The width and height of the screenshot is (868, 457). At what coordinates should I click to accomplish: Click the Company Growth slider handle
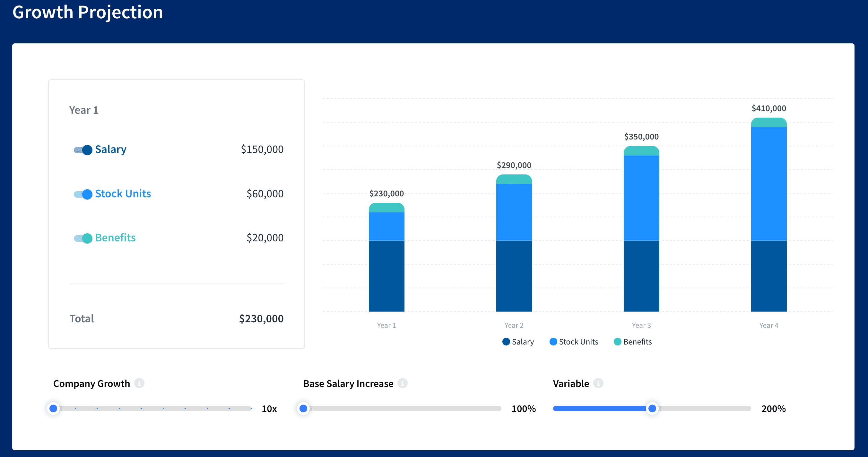[x=53, y=408]
